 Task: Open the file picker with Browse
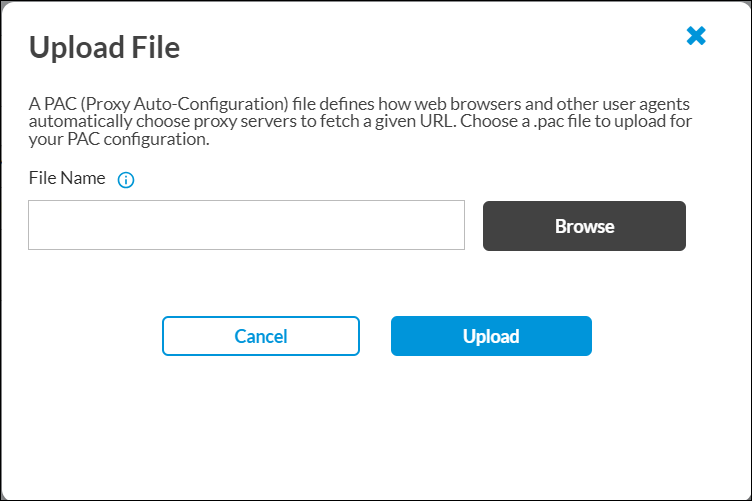584,226
